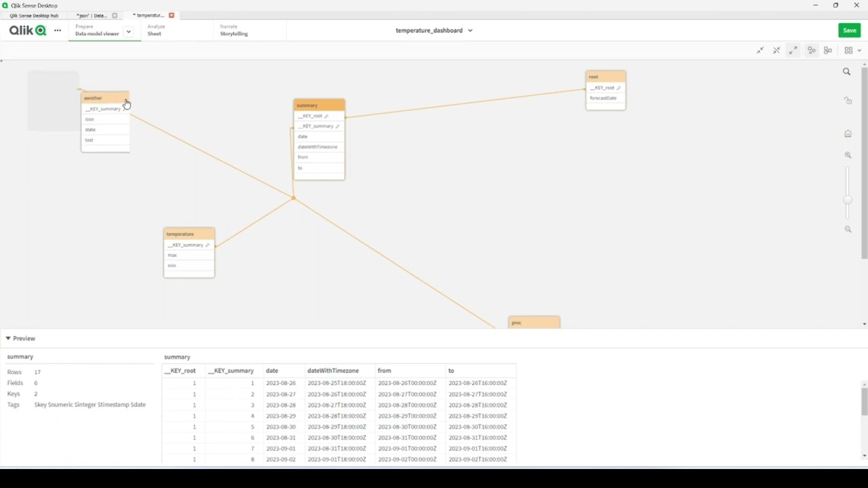Select the summary table header
Screen dimensions: 868x488
coord(319,105)
